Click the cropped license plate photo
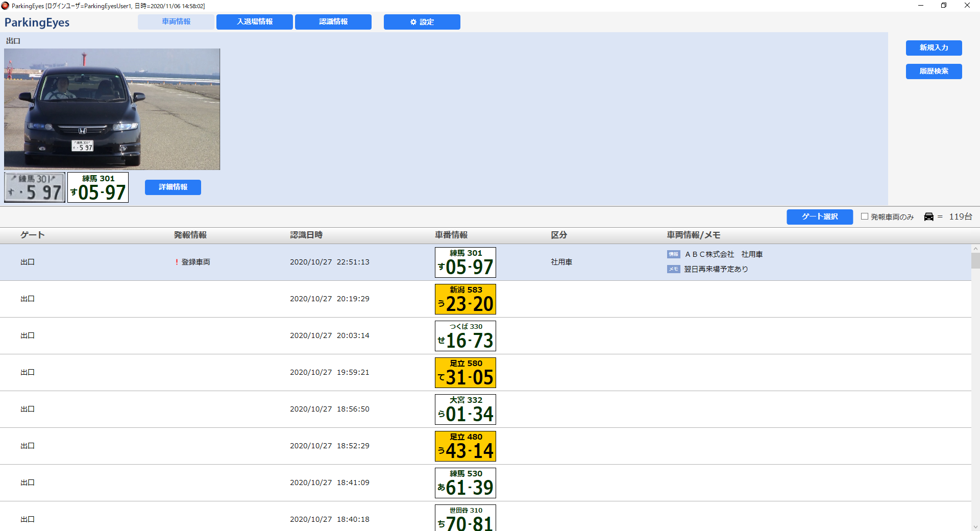This screenshot has height=531, width=980. point(35,187)
